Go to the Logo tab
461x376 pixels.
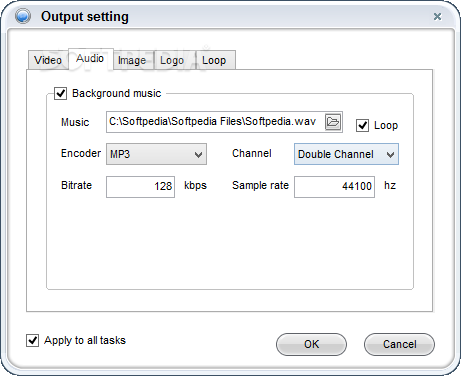click(172, 60)
